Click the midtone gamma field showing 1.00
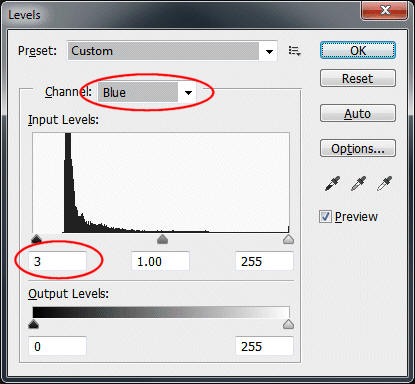Image resolution: width=415 pixels, height=384 pixels. (160, 261)
